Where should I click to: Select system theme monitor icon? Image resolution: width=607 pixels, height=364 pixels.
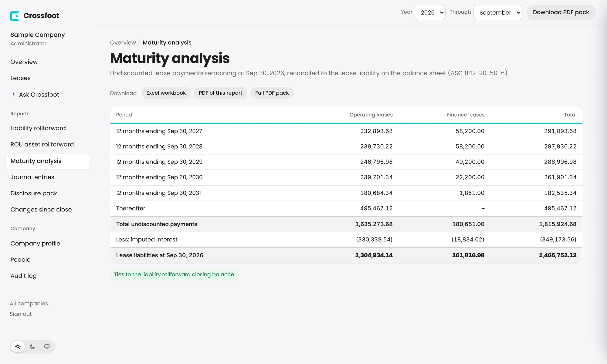pos(47,346)
